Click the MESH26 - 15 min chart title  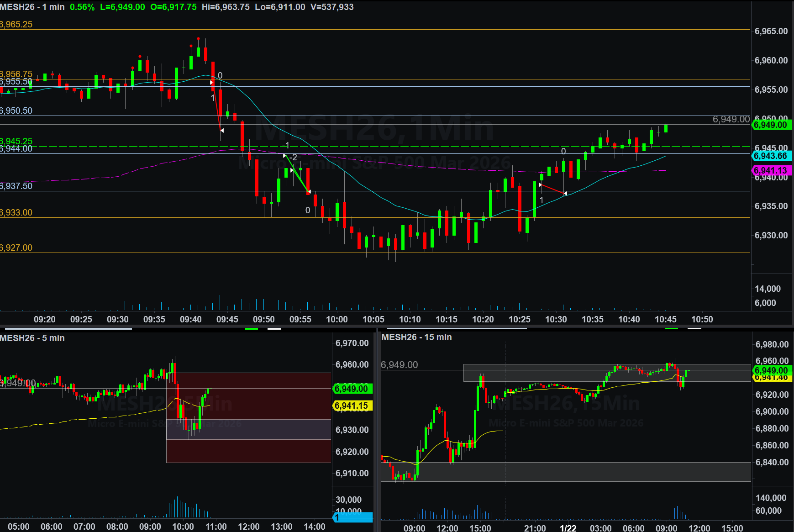click(416, 337)
